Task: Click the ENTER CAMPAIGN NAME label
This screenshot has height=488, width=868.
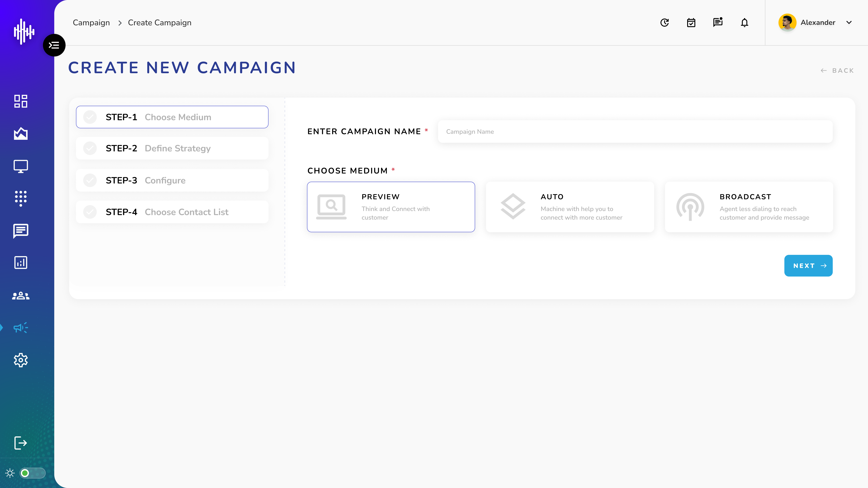Action: (x=364, y=131)
